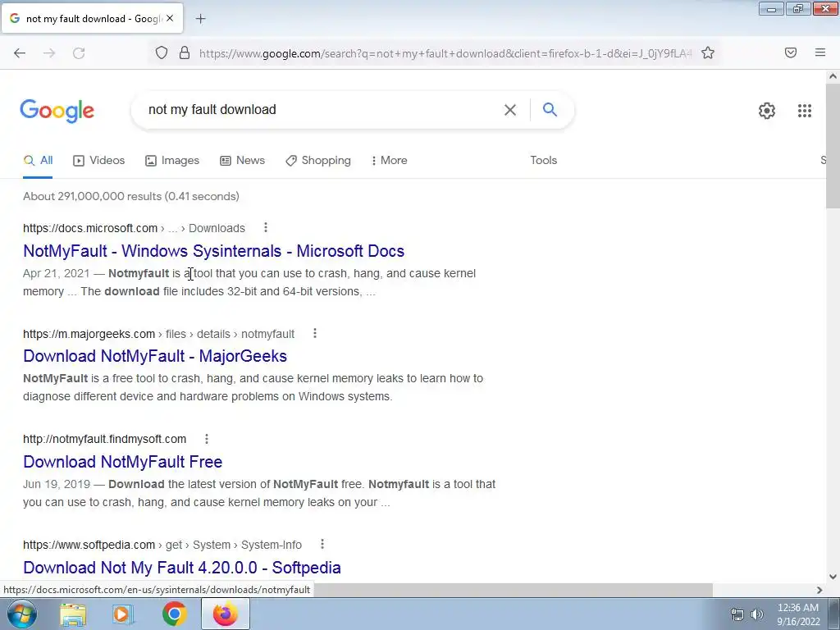
Task: Click the http://notmyfault.findmysoft.com URL text
Action: pos(104,439)
